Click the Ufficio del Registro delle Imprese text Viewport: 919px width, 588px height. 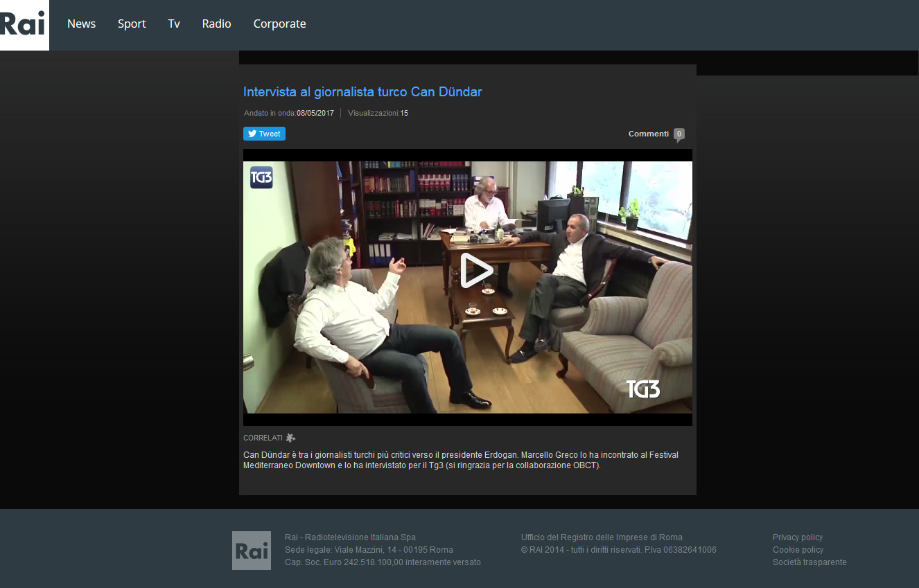[602, 537]
